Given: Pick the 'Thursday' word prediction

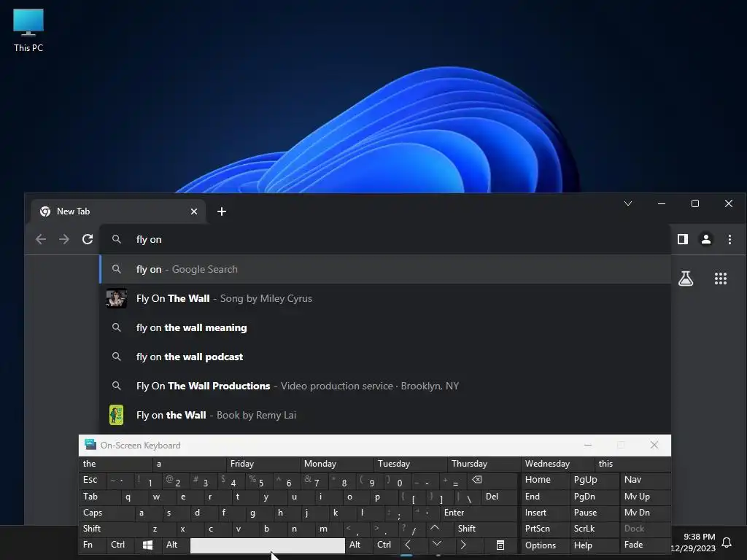Looking at the screenshot, I should tap(484, 464).
